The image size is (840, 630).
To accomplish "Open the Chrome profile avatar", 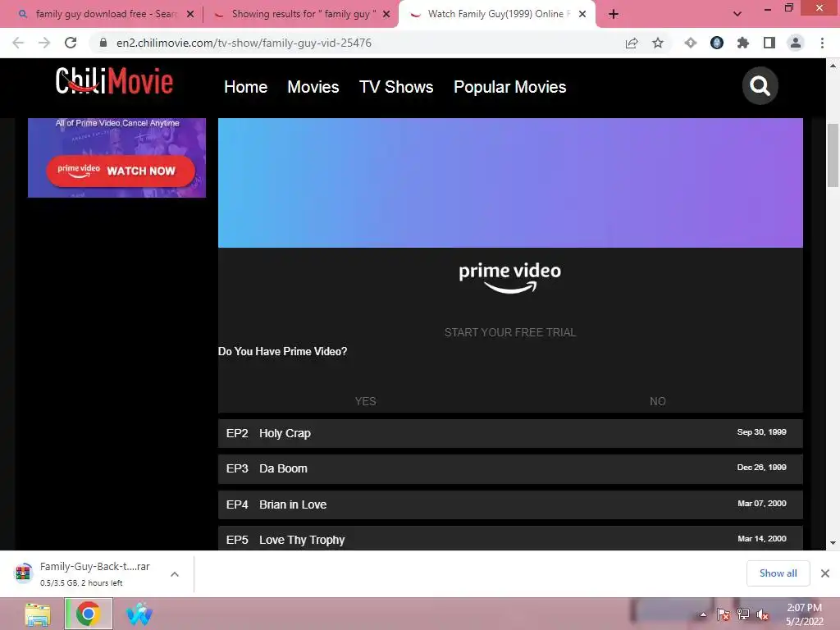I will click(796, 43).
